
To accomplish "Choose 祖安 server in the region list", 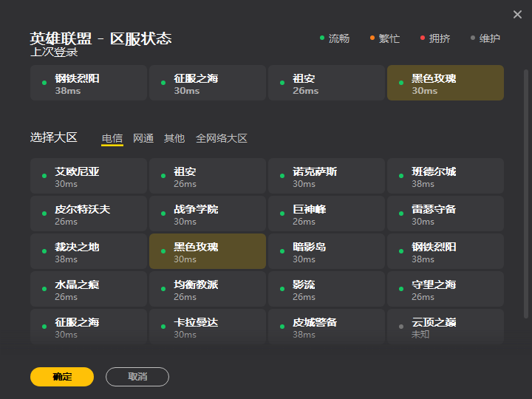I will coord(208,176).
